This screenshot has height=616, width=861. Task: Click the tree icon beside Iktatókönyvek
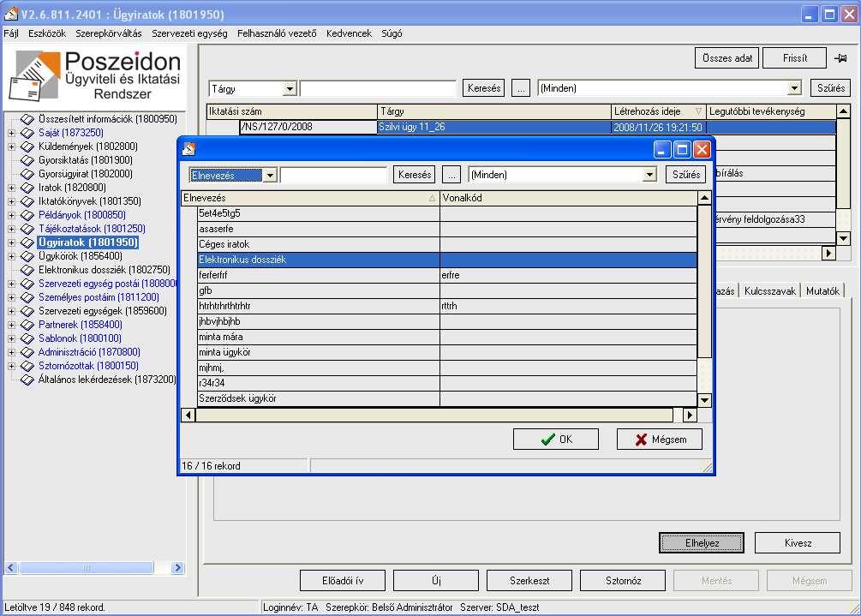click(27, 201)
